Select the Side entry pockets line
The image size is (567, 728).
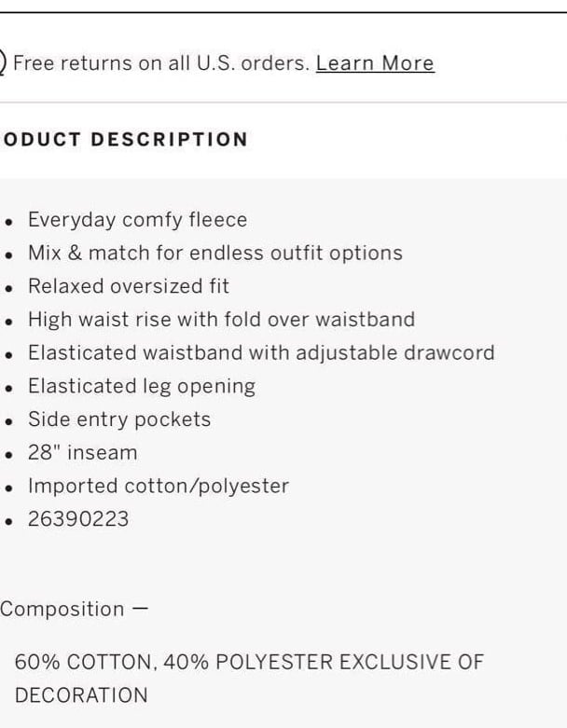click(119, 419)
